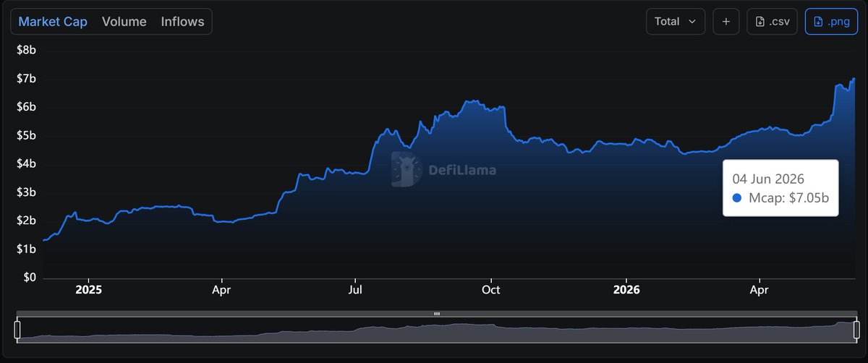Click the 04 Jun 2026 tooltip date

[768, 179]
